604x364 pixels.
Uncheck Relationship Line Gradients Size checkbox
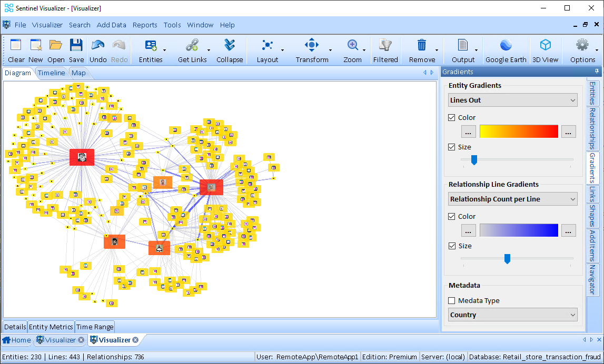452,246
